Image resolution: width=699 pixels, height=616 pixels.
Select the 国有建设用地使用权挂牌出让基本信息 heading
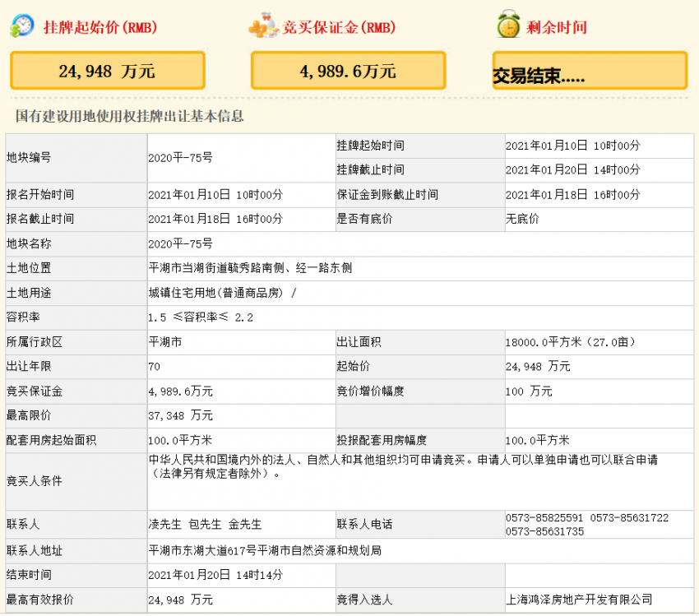[129, 117]
